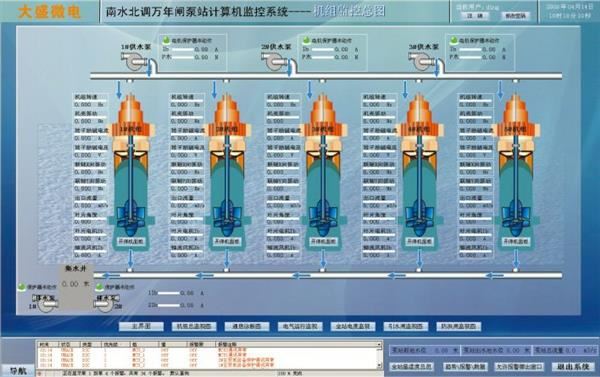Screen dimensions: 600x377
Task: Click green protection indicator of 3# supply pump
Action: [x=453, y=40]
